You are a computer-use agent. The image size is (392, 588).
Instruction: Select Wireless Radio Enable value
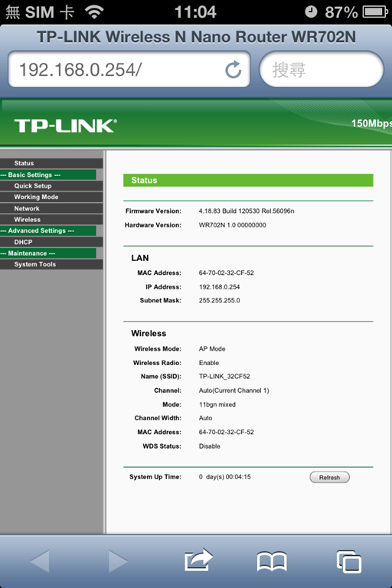208,363
